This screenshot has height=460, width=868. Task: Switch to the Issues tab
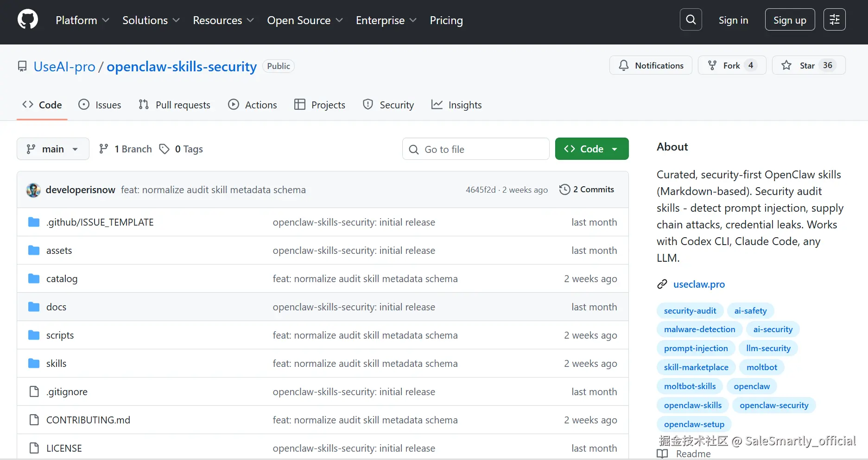(100, 105)
